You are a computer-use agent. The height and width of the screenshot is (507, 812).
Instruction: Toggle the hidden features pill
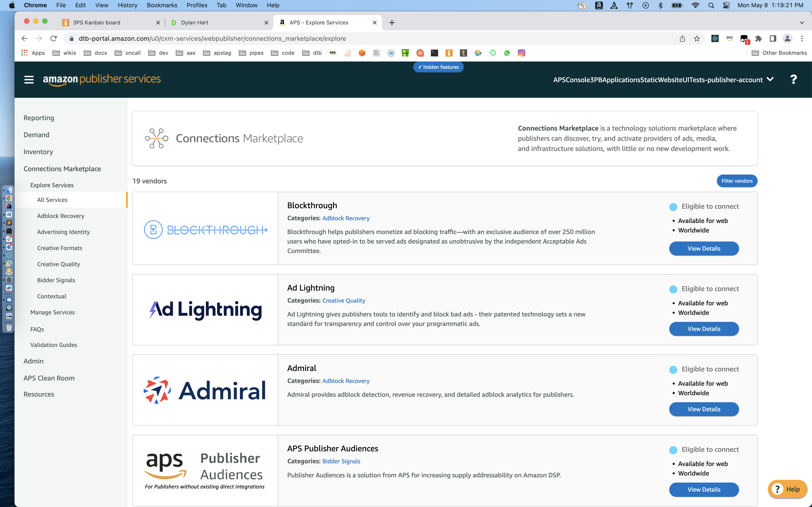[438, 67]
